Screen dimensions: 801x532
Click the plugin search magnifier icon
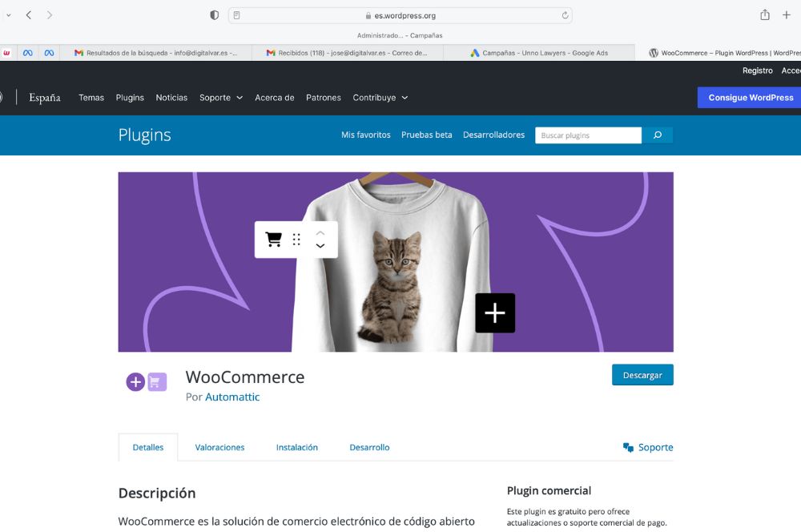(658, 135)
